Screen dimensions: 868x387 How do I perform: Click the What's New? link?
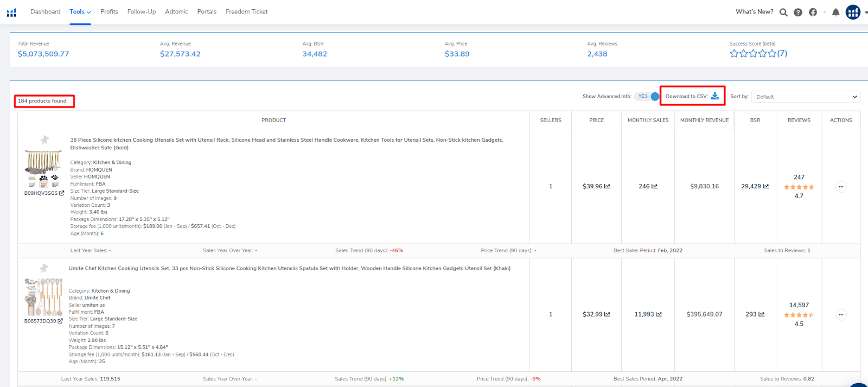[x=755, y=12]
